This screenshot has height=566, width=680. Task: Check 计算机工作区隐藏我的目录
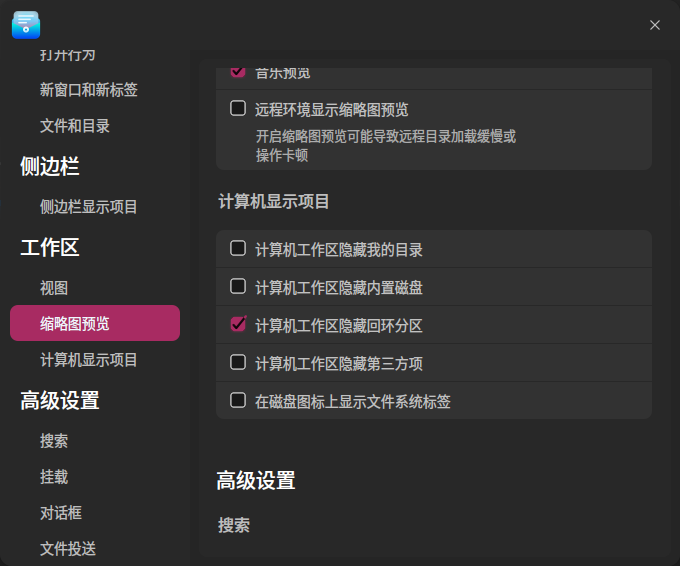[x=238, y=249]
